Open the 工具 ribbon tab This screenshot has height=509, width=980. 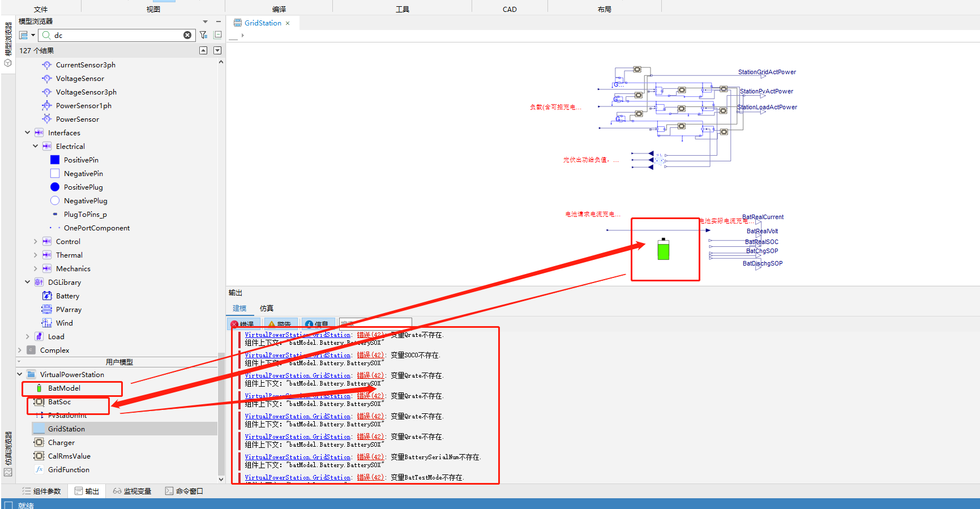coord(402,9)
